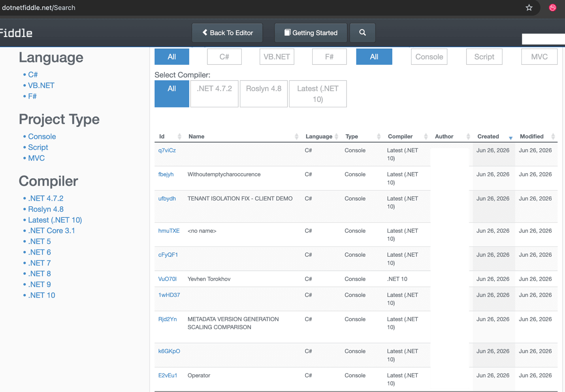This screenshot has width=565, height=392.
Task: Open fiddle hmuTXE
Action: [169, 231]
